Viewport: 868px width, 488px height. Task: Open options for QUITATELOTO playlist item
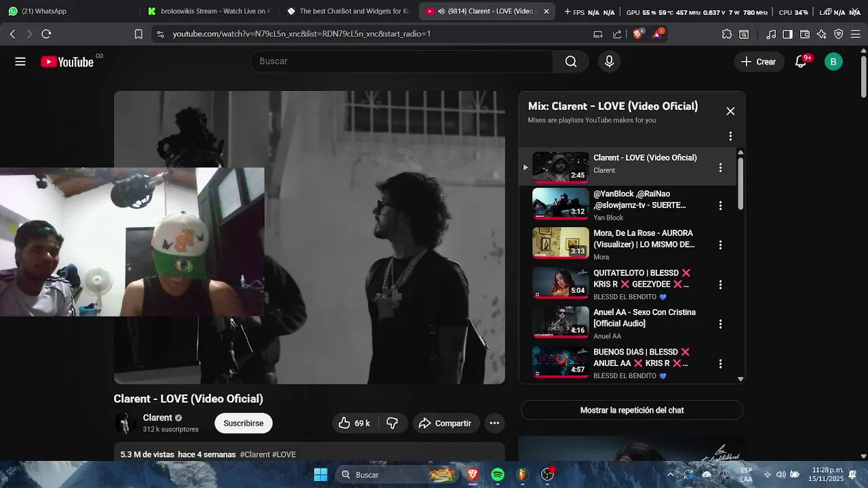[720, 285]
